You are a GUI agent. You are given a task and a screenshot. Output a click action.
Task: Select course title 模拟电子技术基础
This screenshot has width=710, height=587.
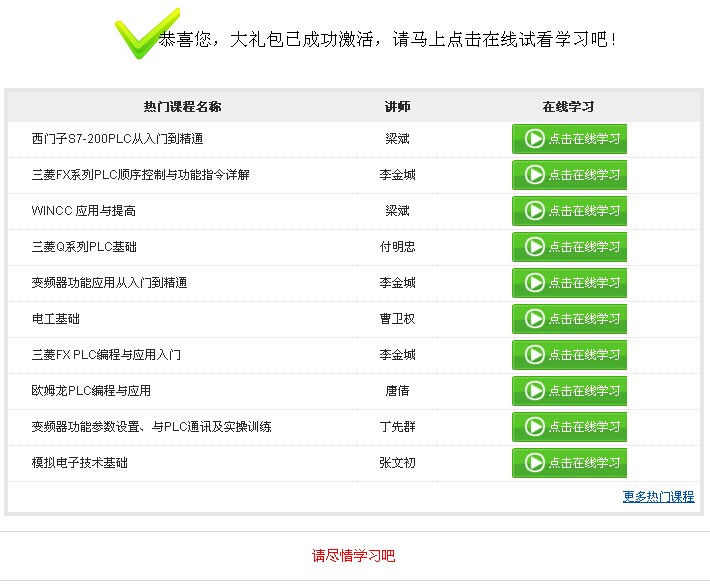pyautogui.click(x=79, y=463)
